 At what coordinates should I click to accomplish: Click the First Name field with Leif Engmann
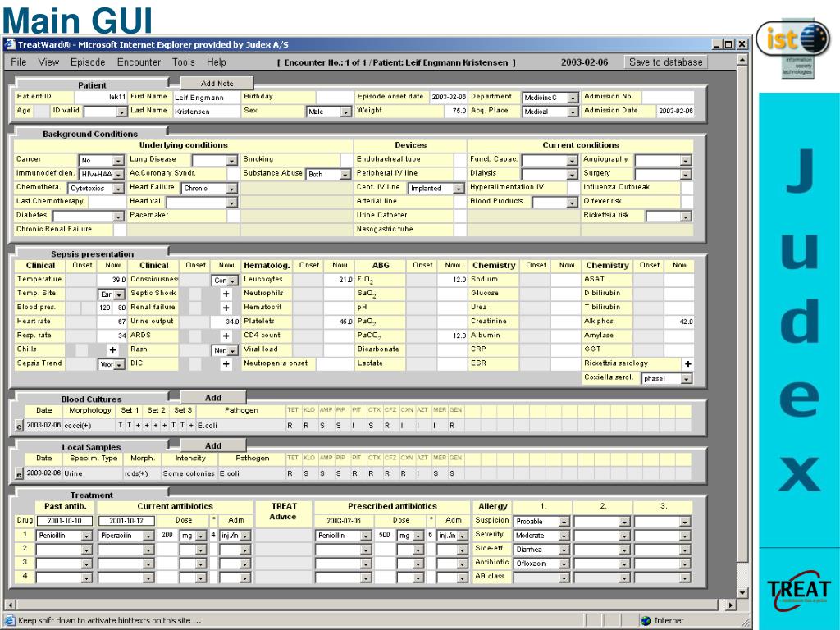tap(206, 98)
